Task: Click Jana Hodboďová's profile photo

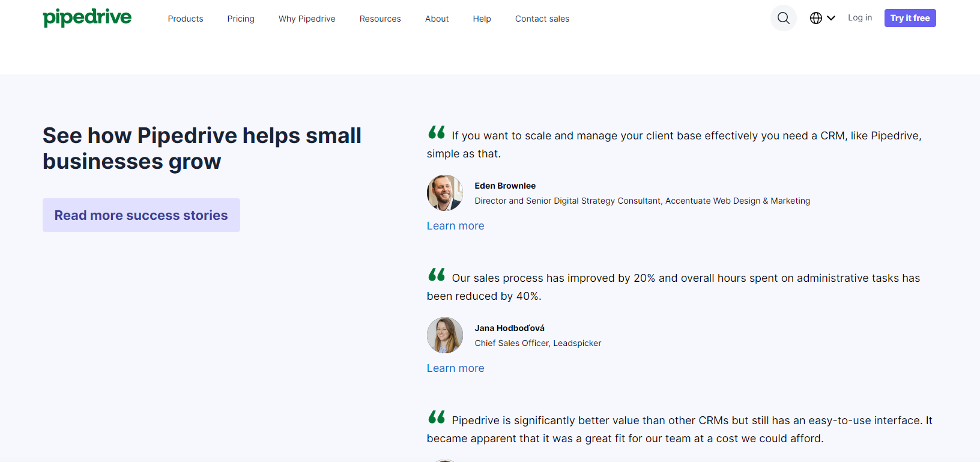Action: pos(444,335)
